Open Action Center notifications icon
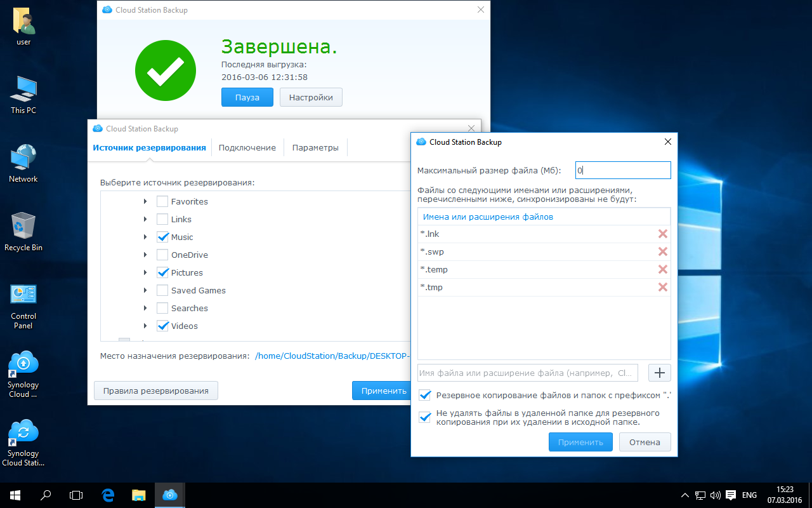The image size is (812, 508). coord(730,495)
